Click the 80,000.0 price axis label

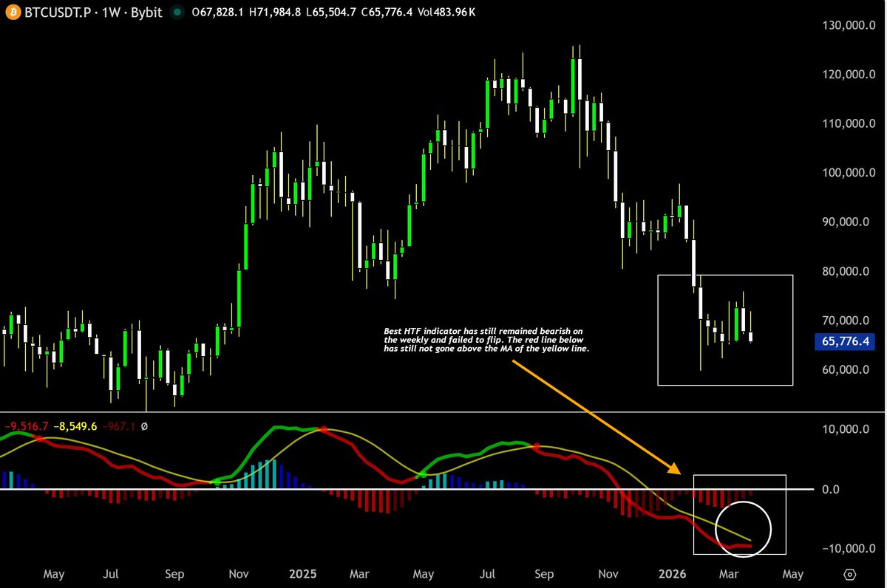coord(846,271)
